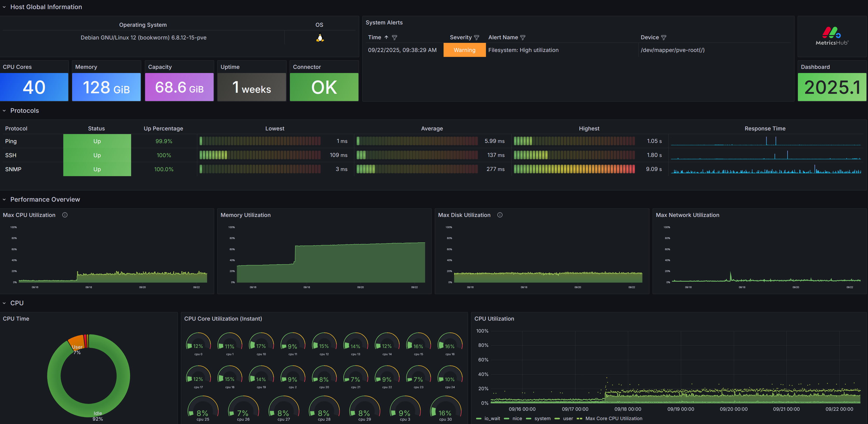Select the cpu 10 core gauge
868x424 pixels.
[261, 344]
